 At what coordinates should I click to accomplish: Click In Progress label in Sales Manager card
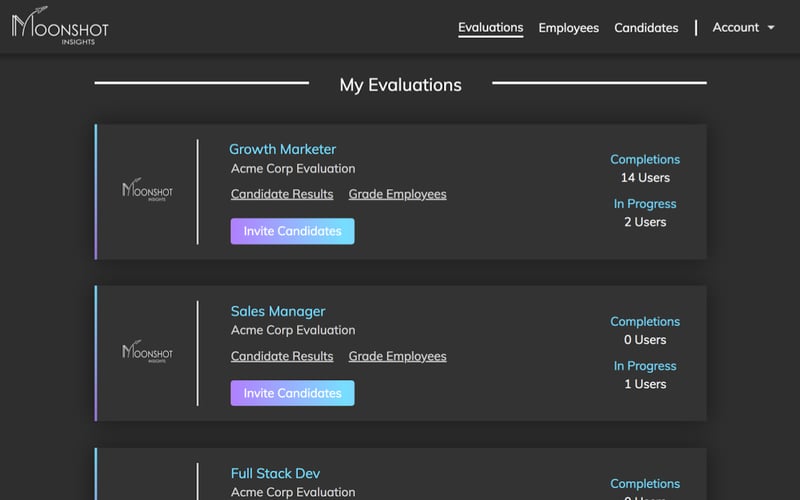pos(645,366)
